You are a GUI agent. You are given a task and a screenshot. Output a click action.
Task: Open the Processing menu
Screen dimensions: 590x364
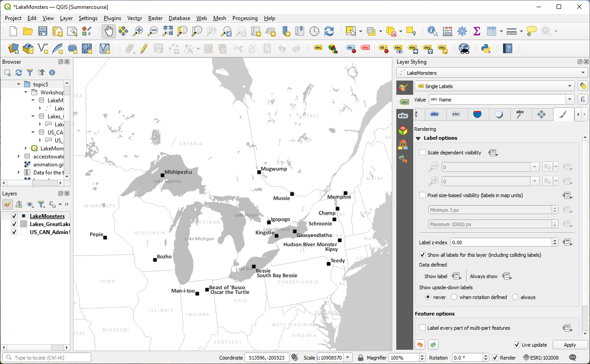[x=245, y=18]
